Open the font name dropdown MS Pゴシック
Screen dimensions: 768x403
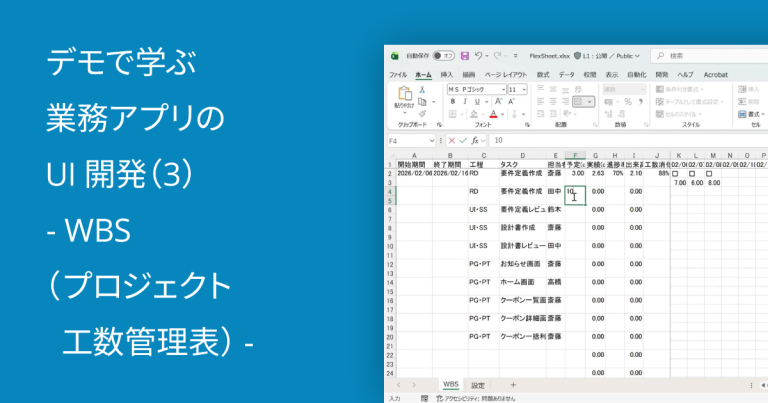[x=503, y=90]
